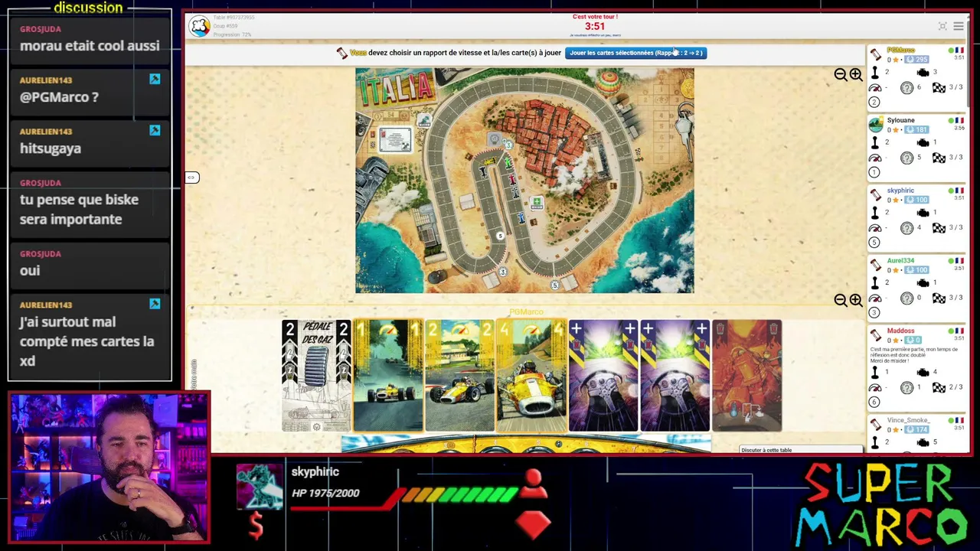This screenshot has width=980, height=551.
Task: Zoom out the Italia board
Action: [x=841, y=74]
